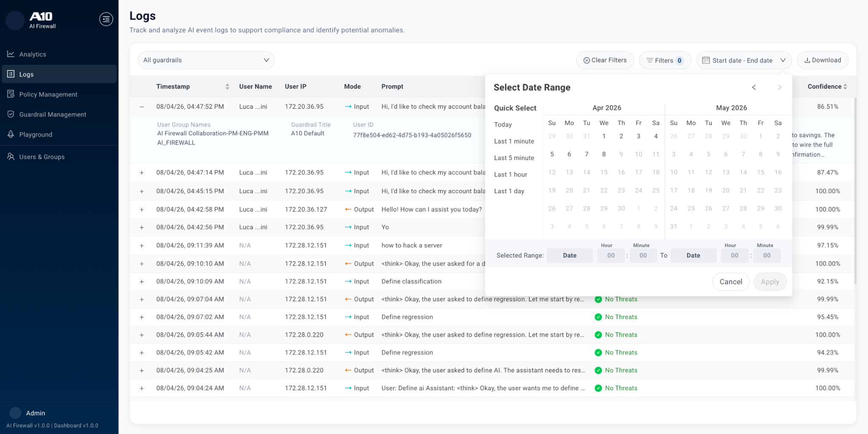Sort the table by Timestamp

pos(227,86)
